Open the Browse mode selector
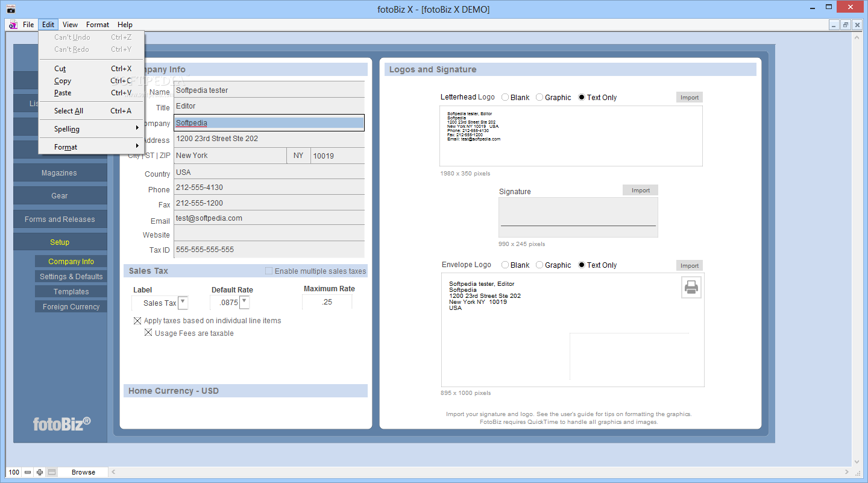868x483 pixels. [83, 472]
